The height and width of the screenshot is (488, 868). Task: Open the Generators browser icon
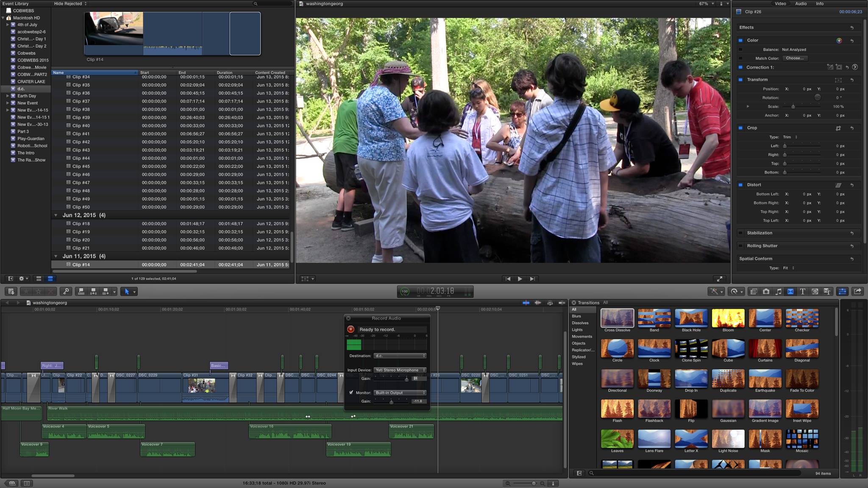pos(815,291)
